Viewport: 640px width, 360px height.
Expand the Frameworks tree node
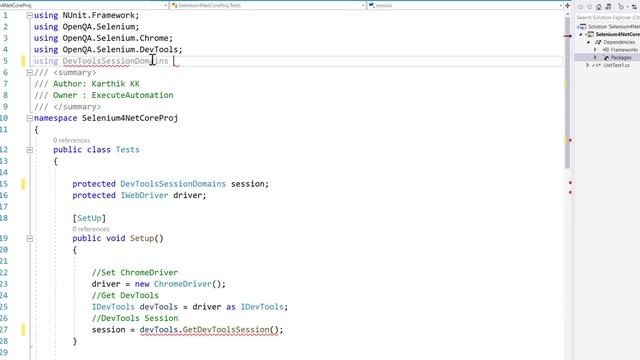[x=596, y=50]
